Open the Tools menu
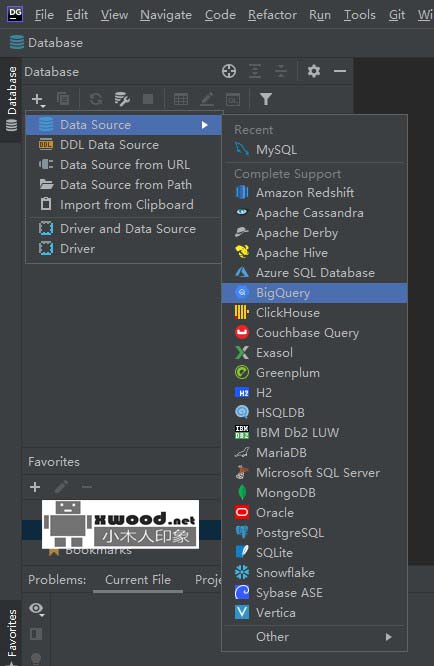This screenshot has width=434, height=666. 359,15
